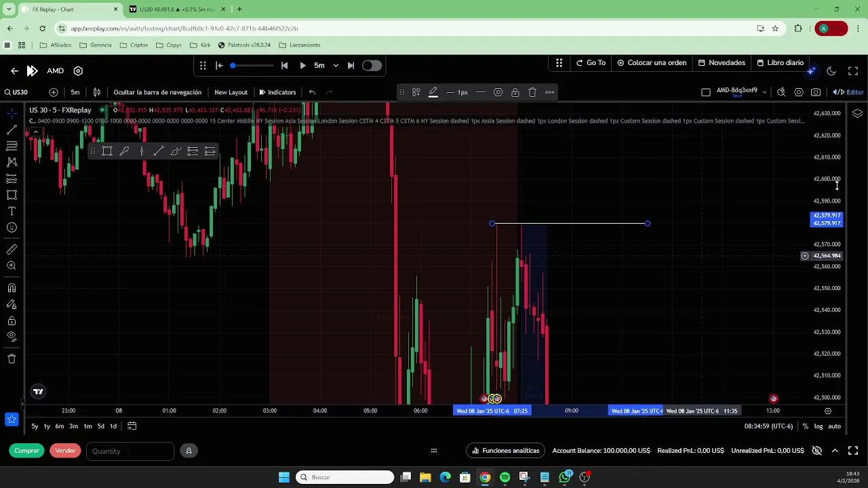Remove drawings with left sidebar trash icon

(12, 359)
